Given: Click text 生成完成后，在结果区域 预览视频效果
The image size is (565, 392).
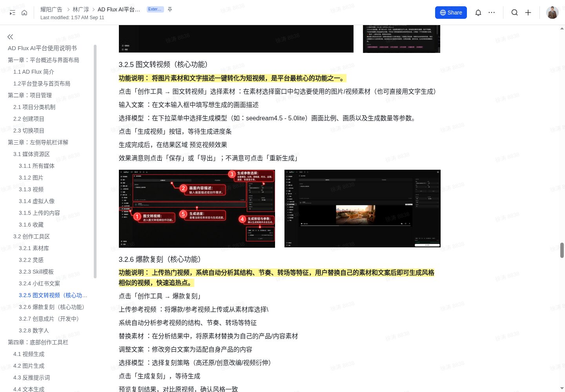Looking at the screenshot, I should [x=173, y=145].
